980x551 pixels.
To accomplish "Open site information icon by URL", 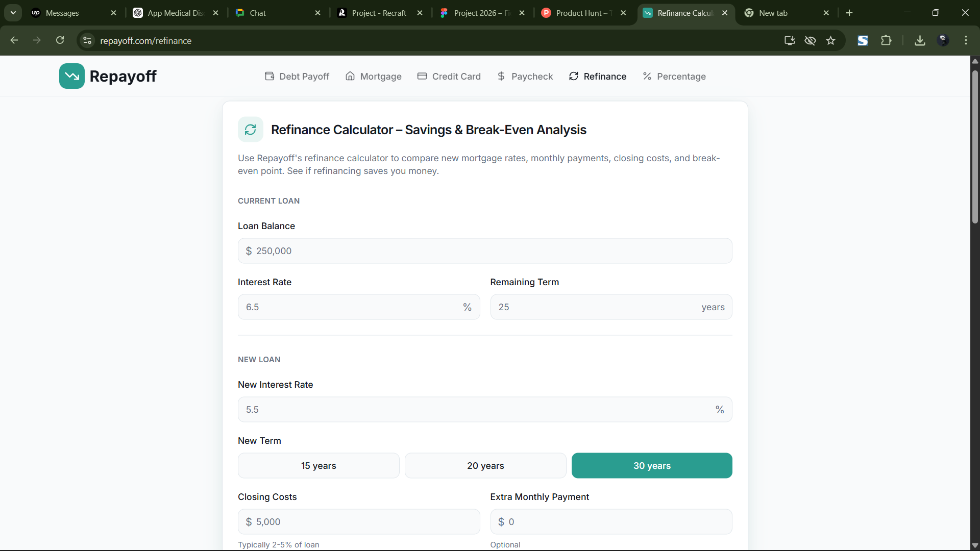I will tap(87, 40).
